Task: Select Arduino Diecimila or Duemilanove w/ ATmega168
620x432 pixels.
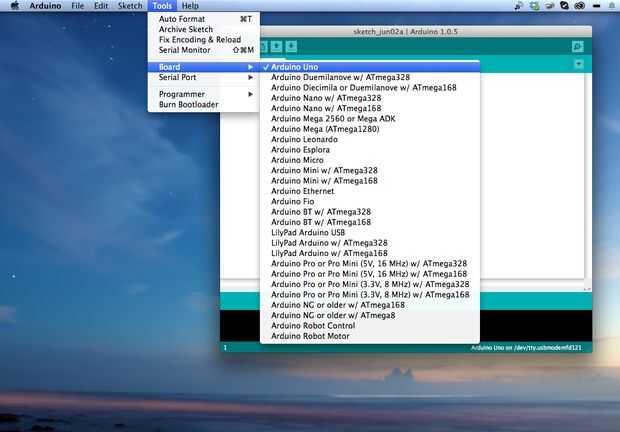Action: point(370,88)
